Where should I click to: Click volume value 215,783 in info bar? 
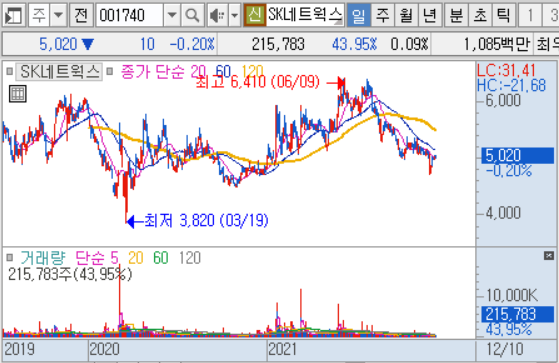[278, 44]
